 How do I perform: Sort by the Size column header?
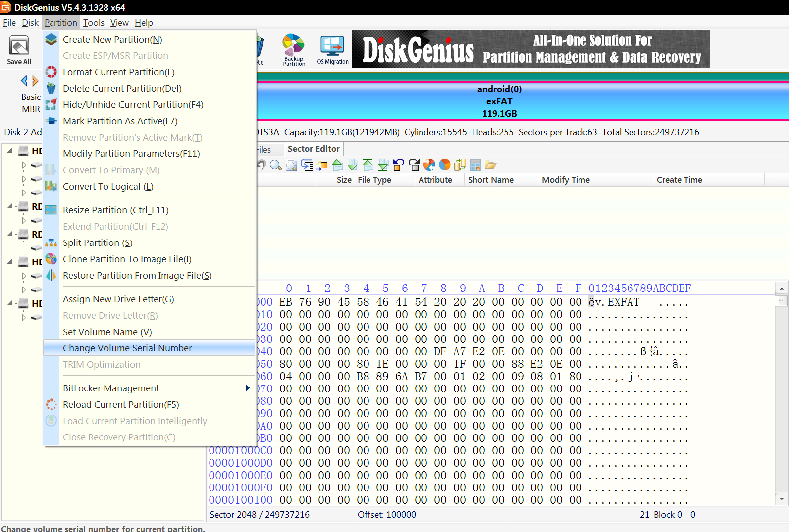[x=344, y=180]
